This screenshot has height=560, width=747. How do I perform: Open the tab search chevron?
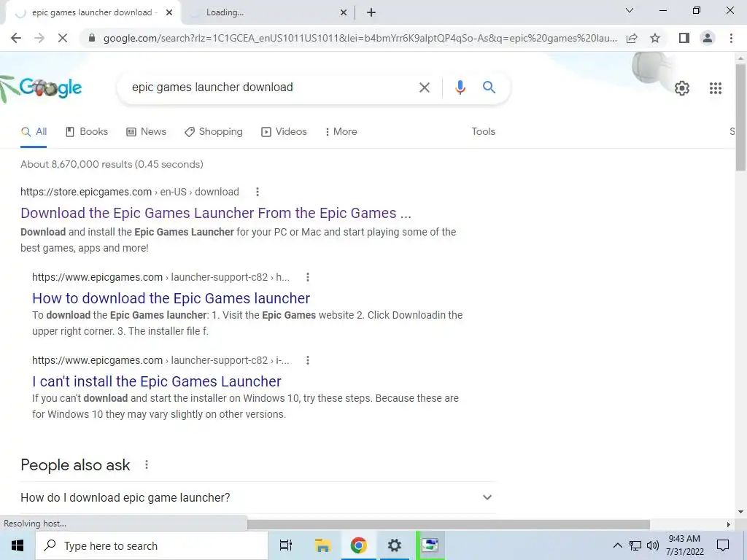click(x=630, y=10)
